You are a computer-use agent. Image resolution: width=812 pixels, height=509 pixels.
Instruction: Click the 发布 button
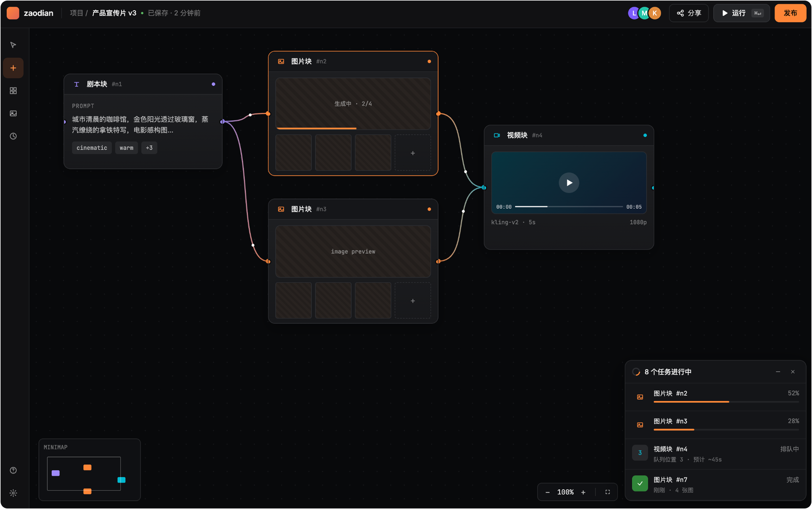click(790, 13)
